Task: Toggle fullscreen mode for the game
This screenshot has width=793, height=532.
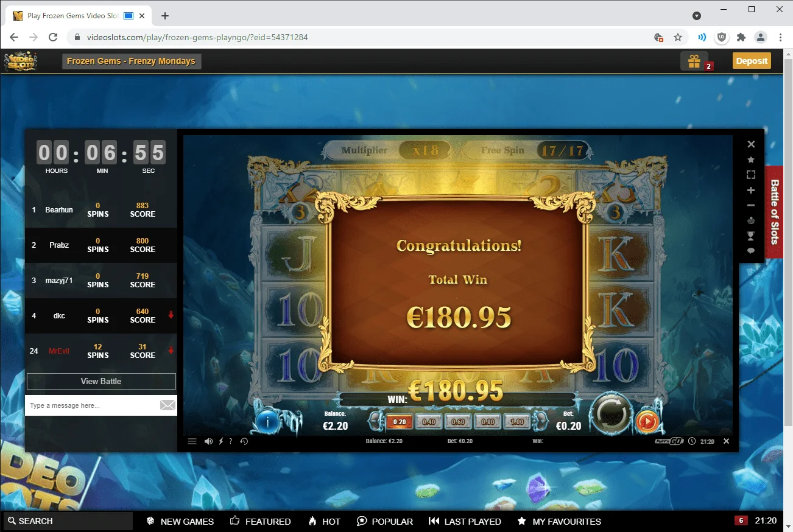Action: [x=751, y=175]
